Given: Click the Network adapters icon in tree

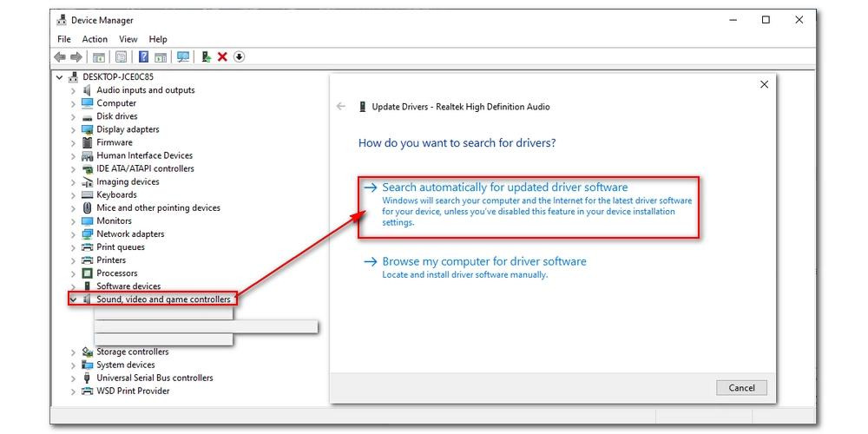Looking at the screenshot, I should [87, 233].
